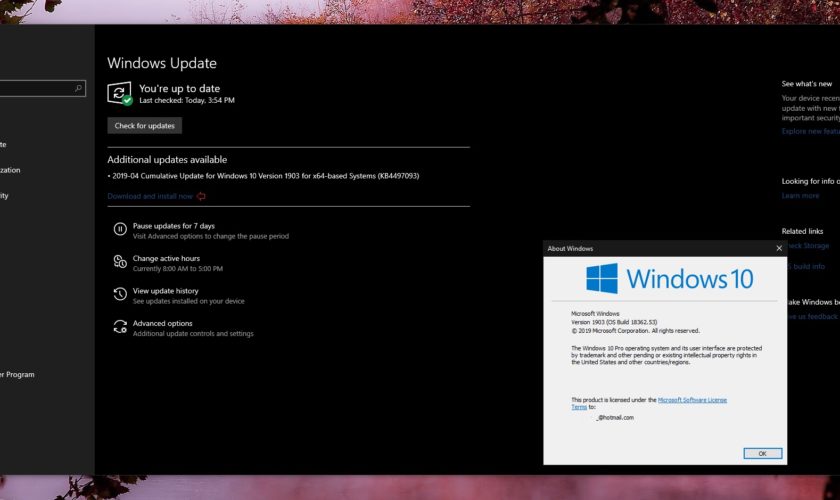Screen dimensions: 840x500
Task: Open the OS build info link
Action: (810, 267)
